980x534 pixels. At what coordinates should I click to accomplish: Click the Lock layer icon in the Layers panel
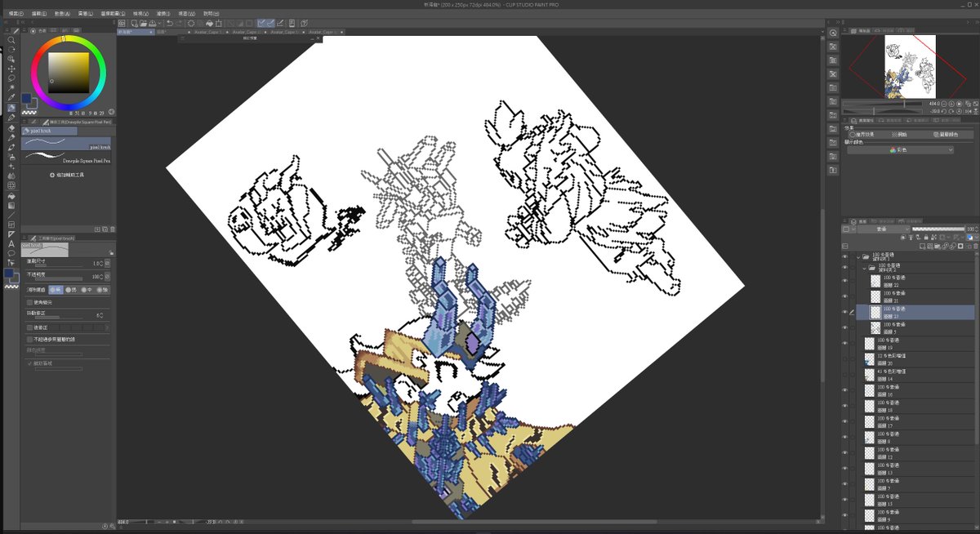926,237
